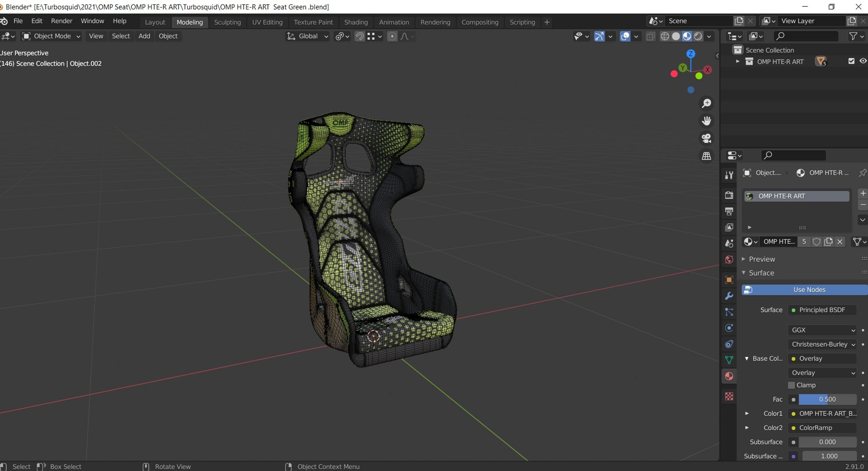
Task: Switch to the Shading workspace tab
Action: pos(356,22)
